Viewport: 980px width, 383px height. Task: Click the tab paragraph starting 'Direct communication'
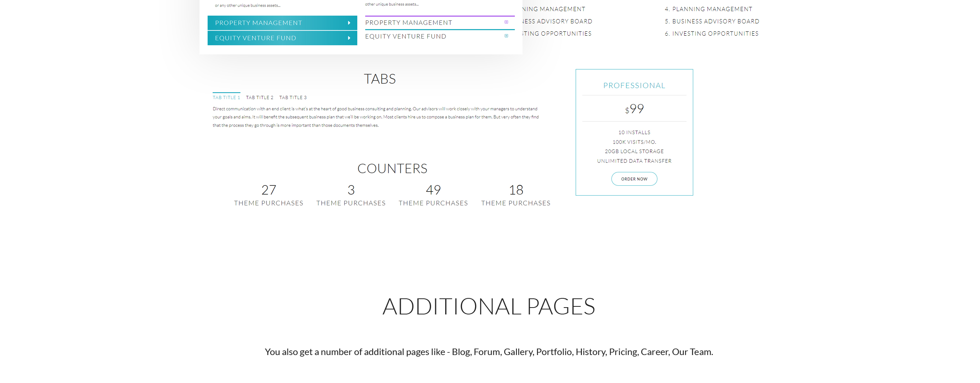tap(376, 117)
